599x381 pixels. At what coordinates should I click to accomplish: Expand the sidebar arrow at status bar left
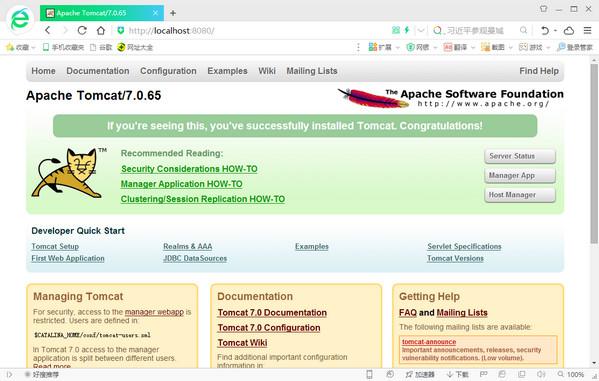point(10,375)
